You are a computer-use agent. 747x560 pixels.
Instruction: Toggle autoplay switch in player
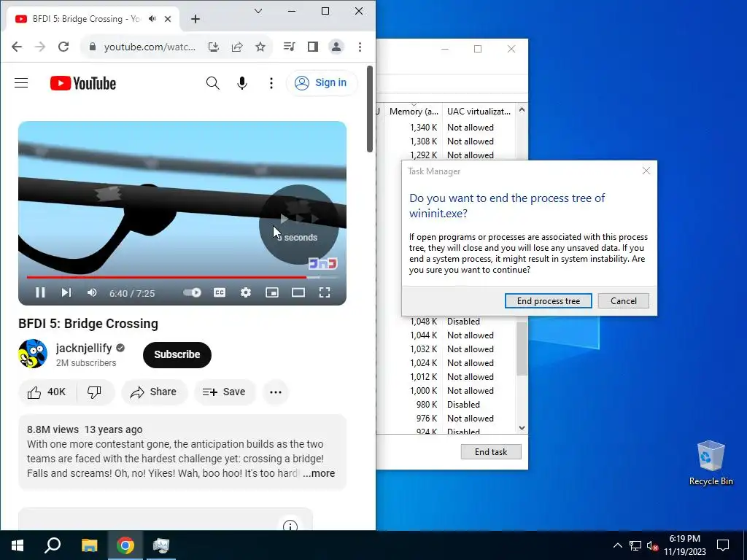click(x=193, y=292)
